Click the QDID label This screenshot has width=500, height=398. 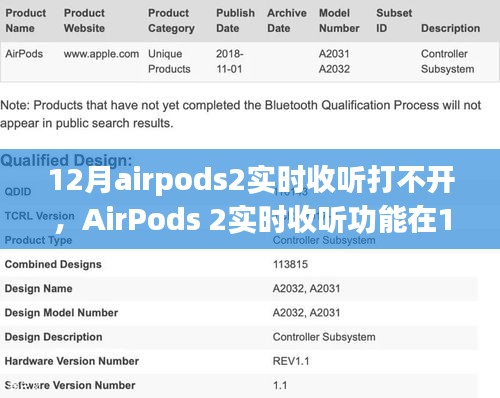[x=18, y=192]
